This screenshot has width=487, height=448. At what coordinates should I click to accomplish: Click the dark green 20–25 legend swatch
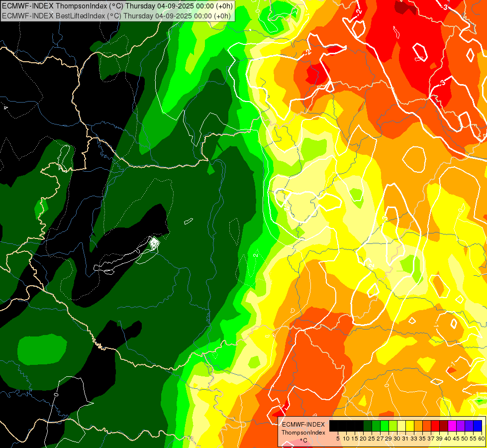click(x=368, y=426)
